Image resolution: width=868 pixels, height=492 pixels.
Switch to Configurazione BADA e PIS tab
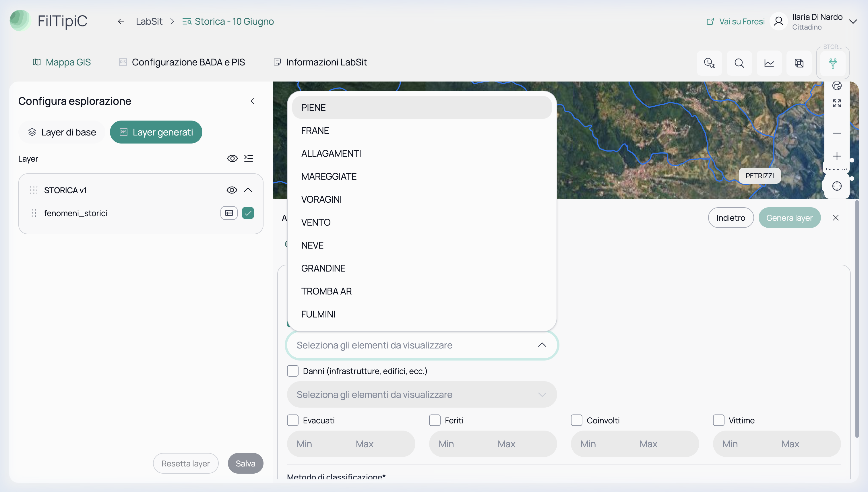[x=182, y=62]
